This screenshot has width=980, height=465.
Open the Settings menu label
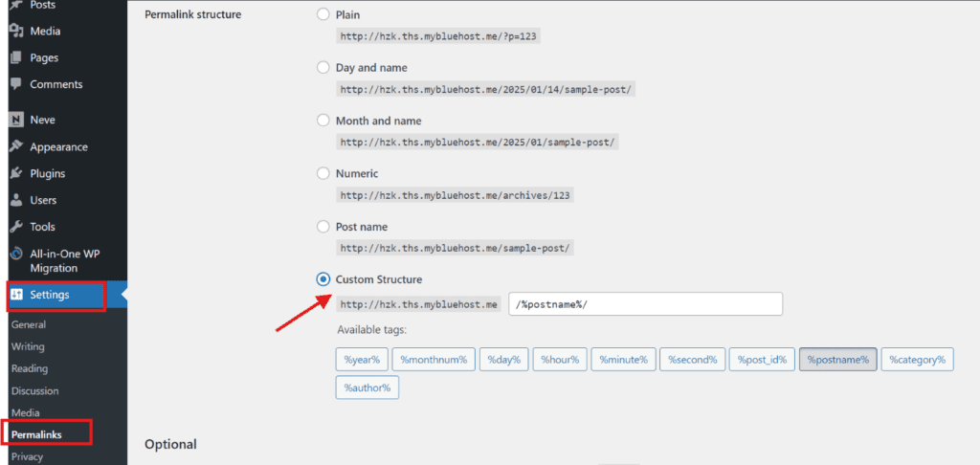tap(50, 295)
